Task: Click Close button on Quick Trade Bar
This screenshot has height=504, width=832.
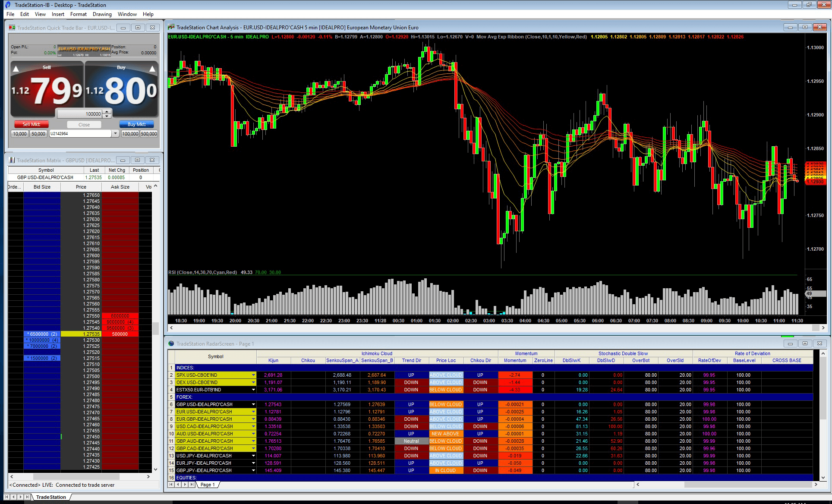Action: (x=83, y=124)
